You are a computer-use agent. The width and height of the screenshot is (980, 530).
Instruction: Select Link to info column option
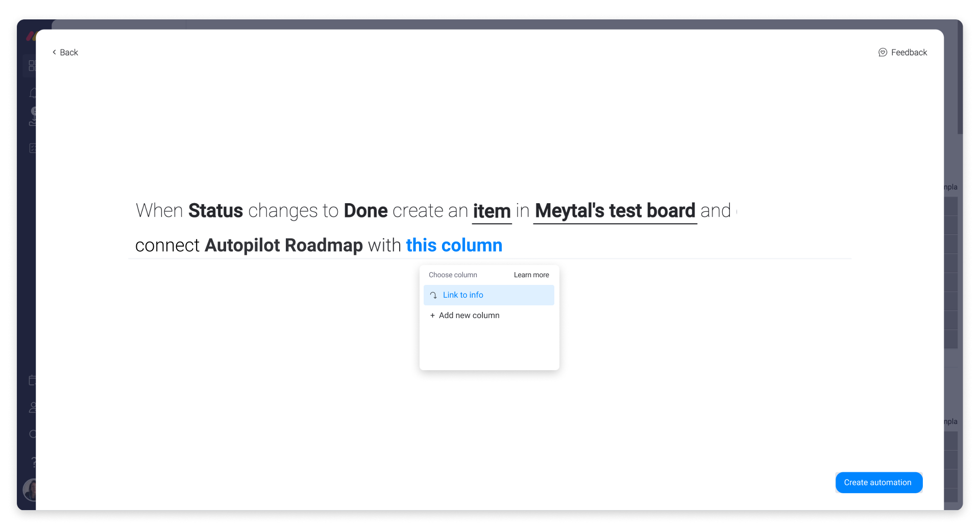click(x=488, y=295)
